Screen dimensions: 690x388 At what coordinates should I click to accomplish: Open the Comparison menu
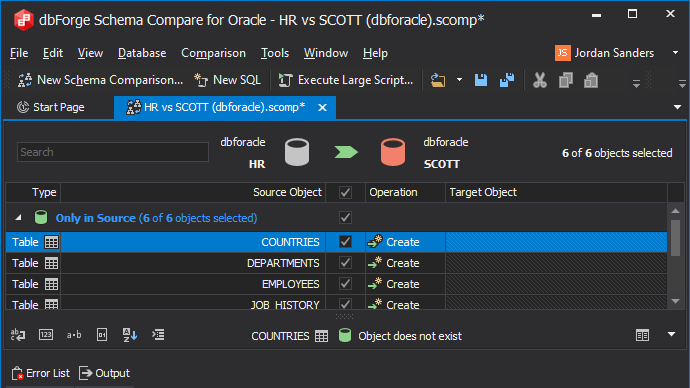(x=213, y=53)
